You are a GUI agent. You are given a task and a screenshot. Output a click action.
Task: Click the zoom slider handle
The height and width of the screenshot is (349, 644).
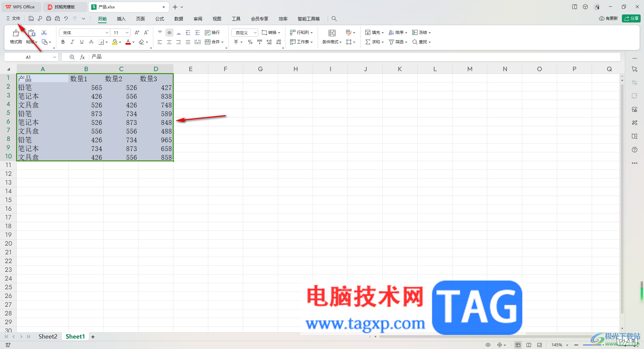[x=603, y=345]
